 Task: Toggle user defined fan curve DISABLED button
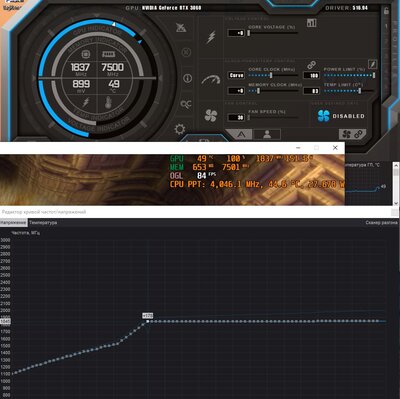pyautogui.click(x=341, y=116)
